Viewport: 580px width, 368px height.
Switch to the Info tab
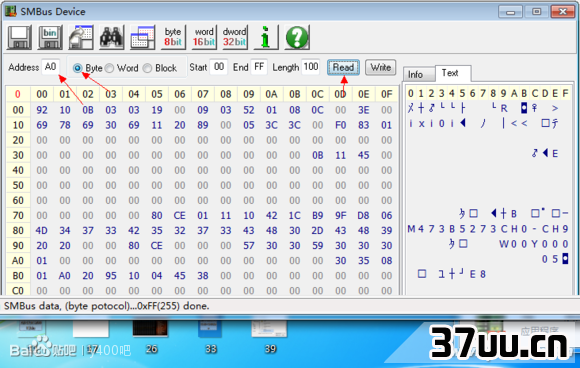click(418, 74)
